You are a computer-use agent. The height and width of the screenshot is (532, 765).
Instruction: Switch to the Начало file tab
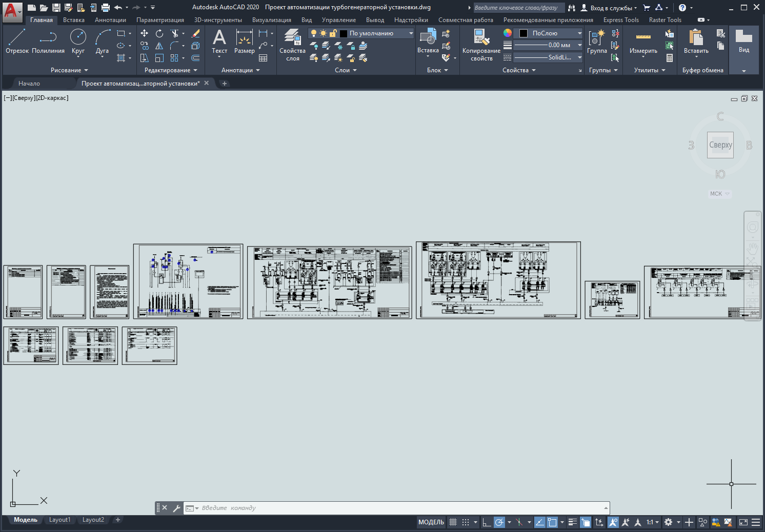[x=29, y=83]
